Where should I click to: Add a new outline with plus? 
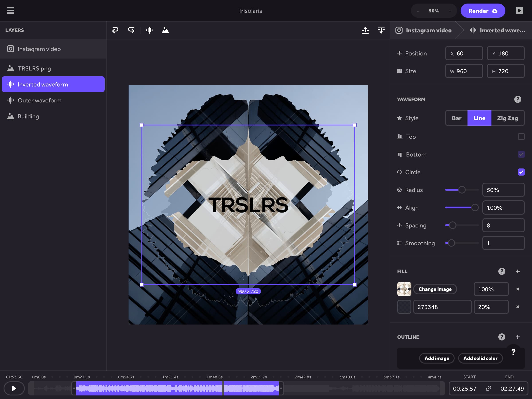click(518, 337)
